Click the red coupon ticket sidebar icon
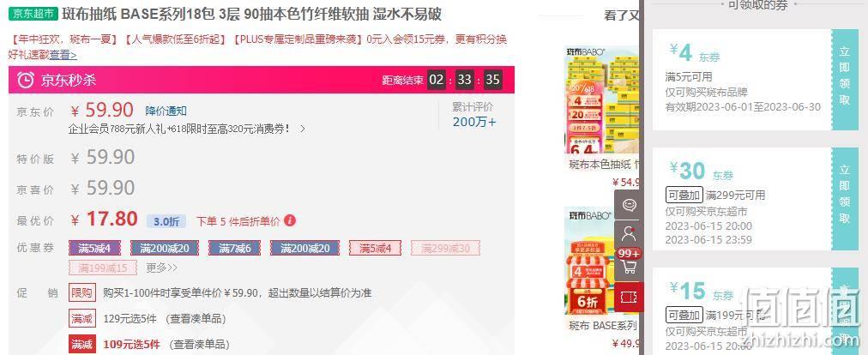Viewport: 868px width, 355px height. [x=629, y=297]
